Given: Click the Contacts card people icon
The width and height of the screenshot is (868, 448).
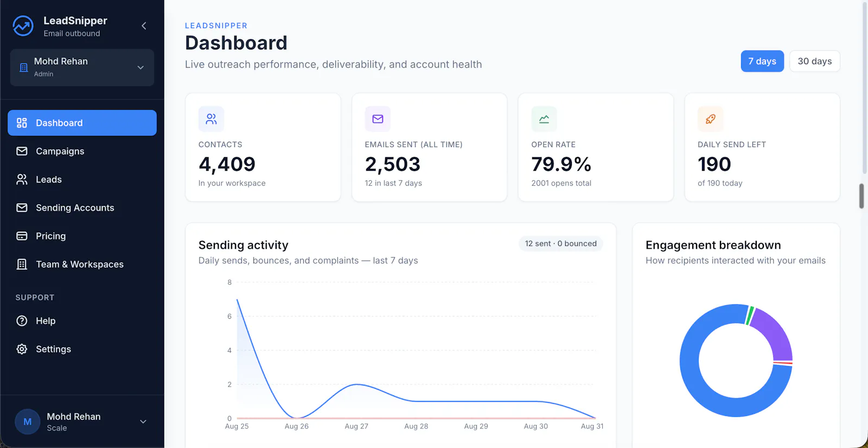Looking at the screenshot, I should (x=211, y=119).
